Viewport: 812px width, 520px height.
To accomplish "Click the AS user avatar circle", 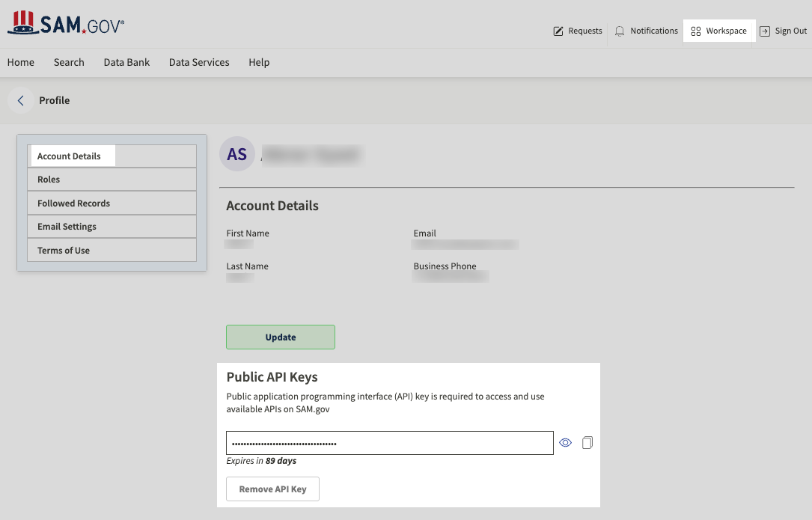I will pos(237,154).
